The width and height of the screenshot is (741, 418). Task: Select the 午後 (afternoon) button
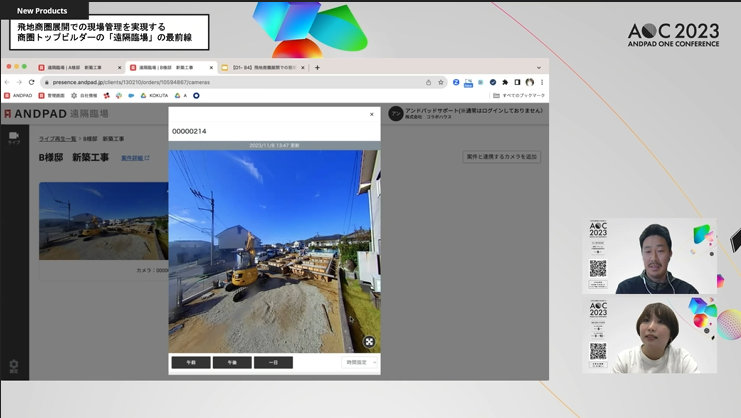point(232,362)
